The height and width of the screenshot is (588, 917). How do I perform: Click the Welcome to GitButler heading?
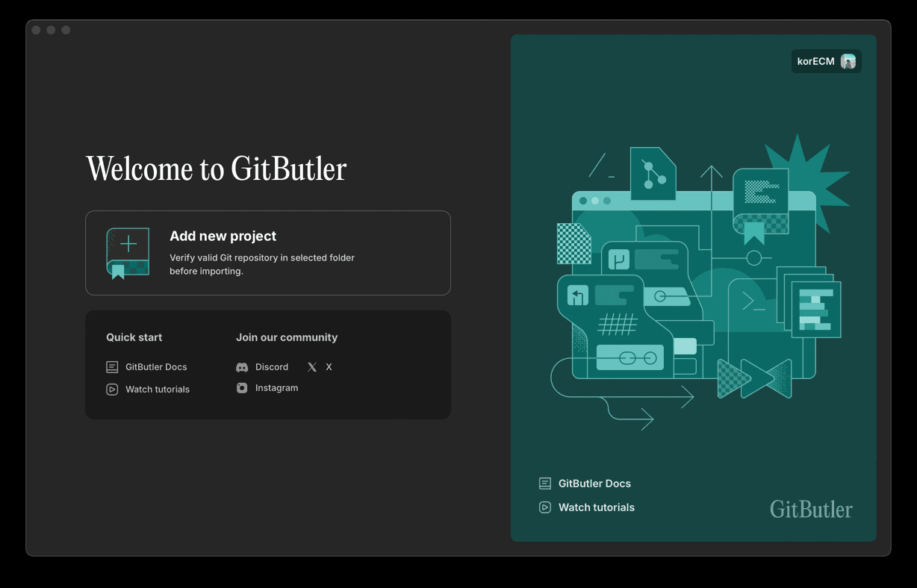pos(217,169)
